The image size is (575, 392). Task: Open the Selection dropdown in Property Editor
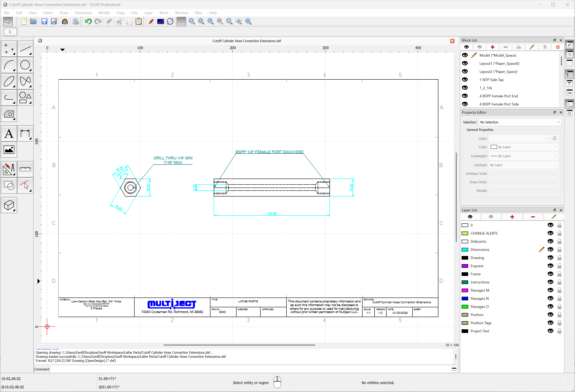pos(520,122)
